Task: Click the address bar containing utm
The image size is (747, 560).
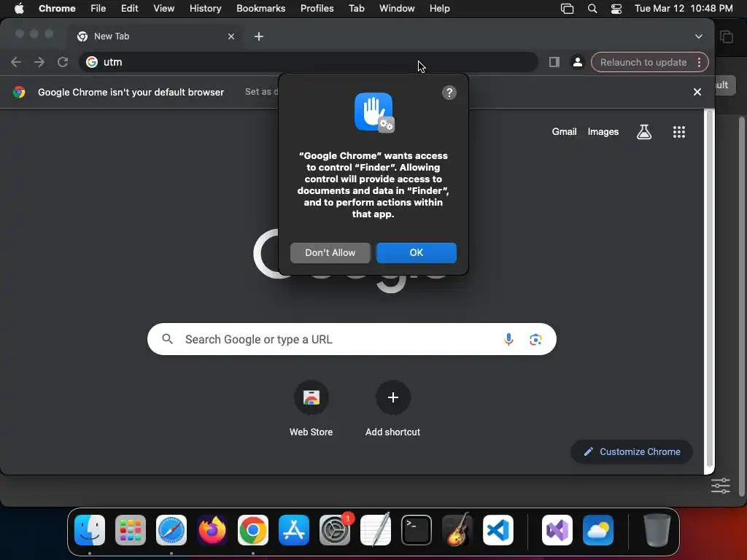Action: pos(309,62)
